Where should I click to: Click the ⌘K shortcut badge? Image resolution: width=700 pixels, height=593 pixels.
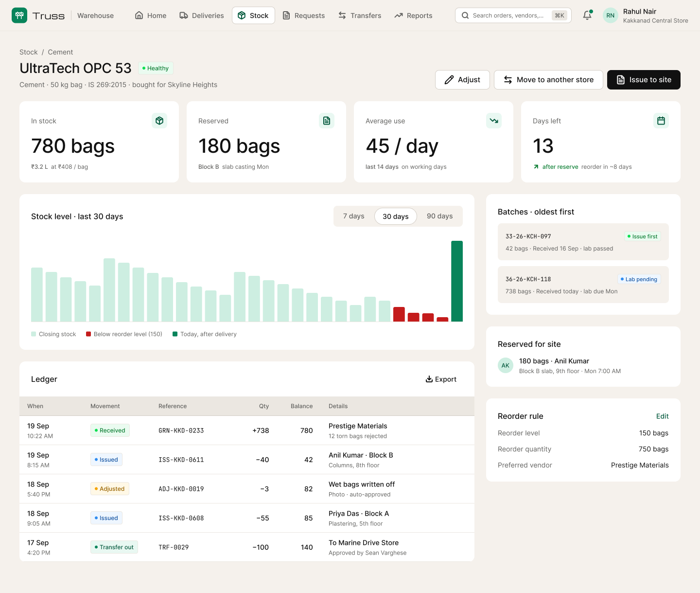560,16
